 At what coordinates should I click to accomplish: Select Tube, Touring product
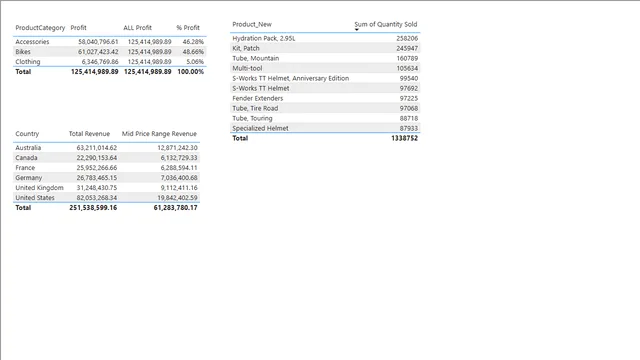point(252,118)
